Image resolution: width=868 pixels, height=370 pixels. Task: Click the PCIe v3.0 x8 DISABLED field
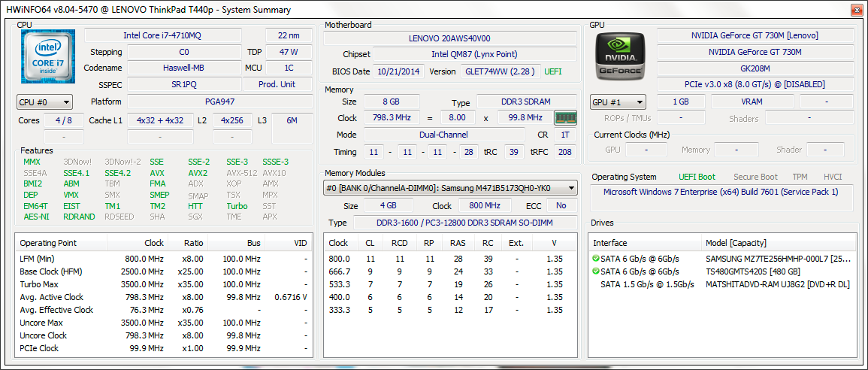755,84
